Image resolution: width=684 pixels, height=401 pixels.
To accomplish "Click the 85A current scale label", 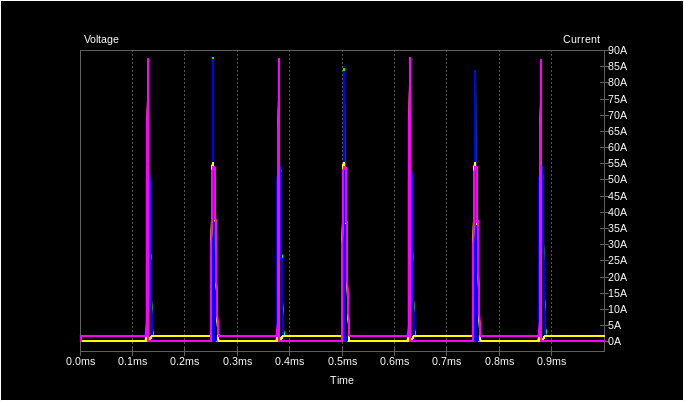I will tap(617, 67).
